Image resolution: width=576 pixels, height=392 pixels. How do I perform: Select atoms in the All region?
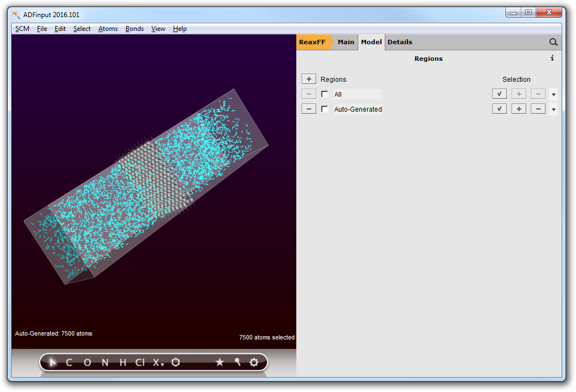point(499,94)
